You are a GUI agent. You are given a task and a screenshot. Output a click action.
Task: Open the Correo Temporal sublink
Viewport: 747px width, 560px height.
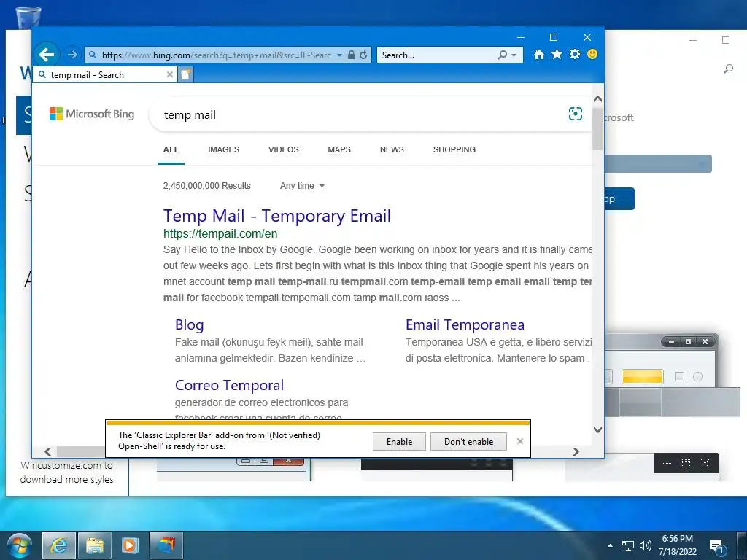229,385
